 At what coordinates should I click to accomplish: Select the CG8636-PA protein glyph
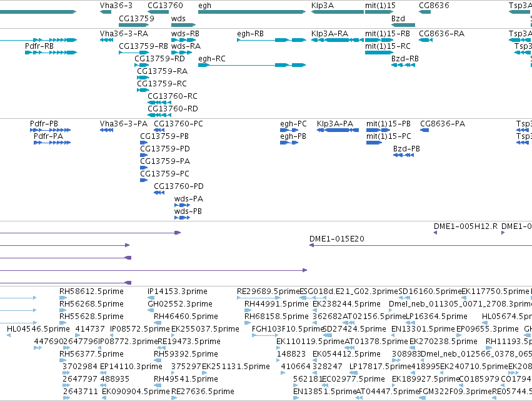click(424, 130)
